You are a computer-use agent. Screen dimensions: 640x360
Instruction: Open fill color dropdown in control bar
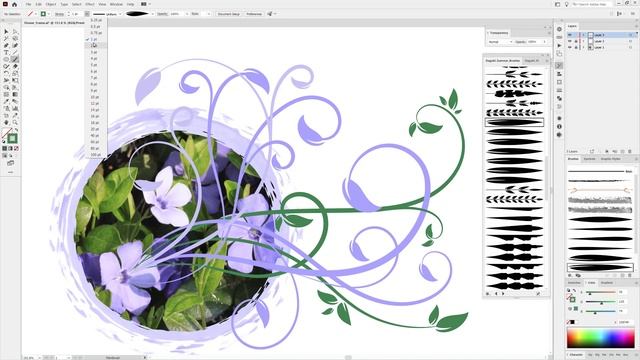[36, 14]
